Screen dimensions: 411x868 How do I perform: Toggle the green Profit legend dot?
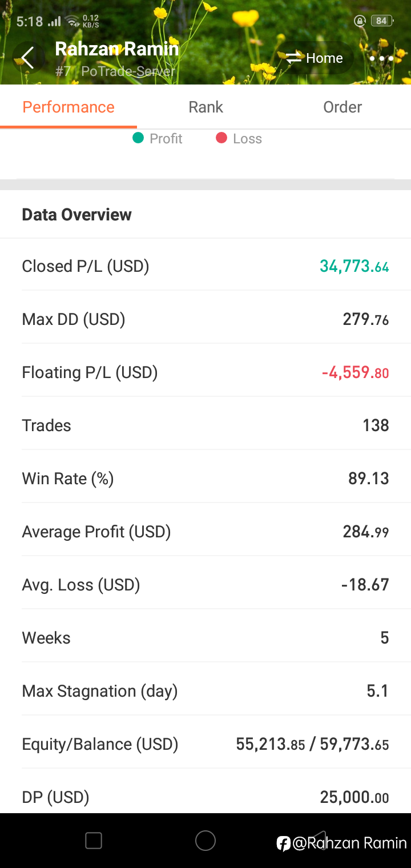point(138,138)
